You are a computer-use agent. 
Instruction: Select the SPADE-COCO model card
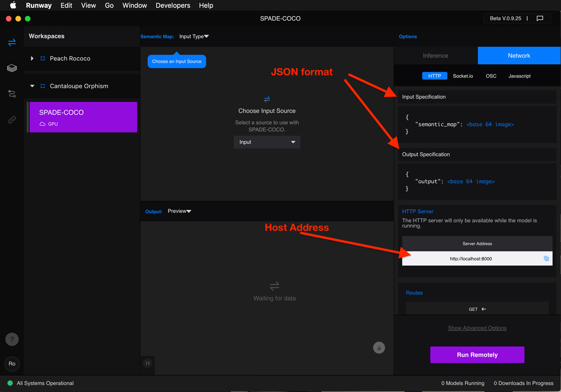[83, 117]
